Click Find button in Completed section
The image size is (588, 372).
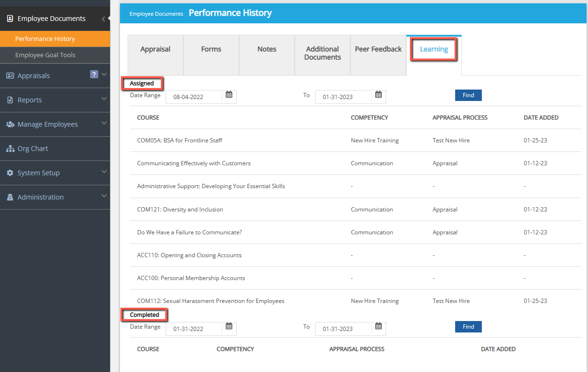[x=468, y=327]
